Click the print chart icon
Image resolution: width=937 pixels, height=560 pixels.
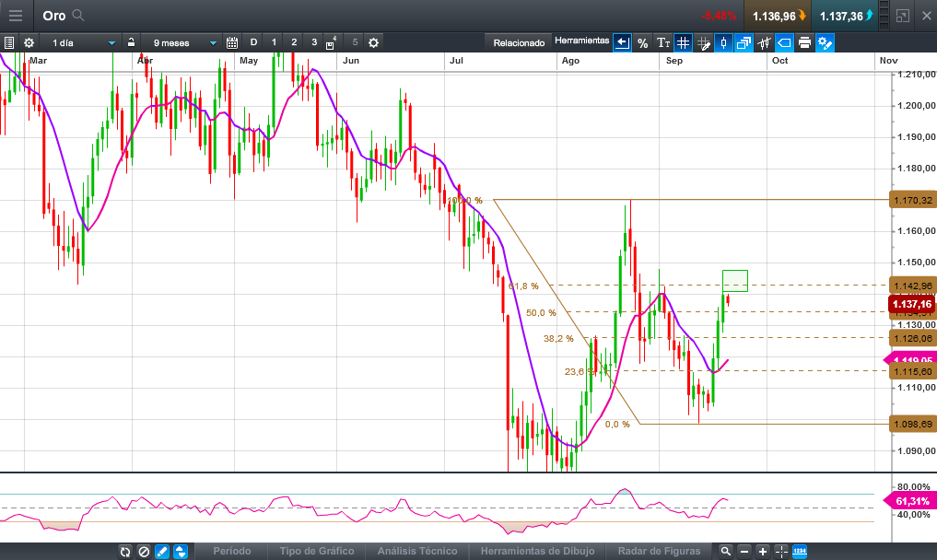tap(804, 42)
